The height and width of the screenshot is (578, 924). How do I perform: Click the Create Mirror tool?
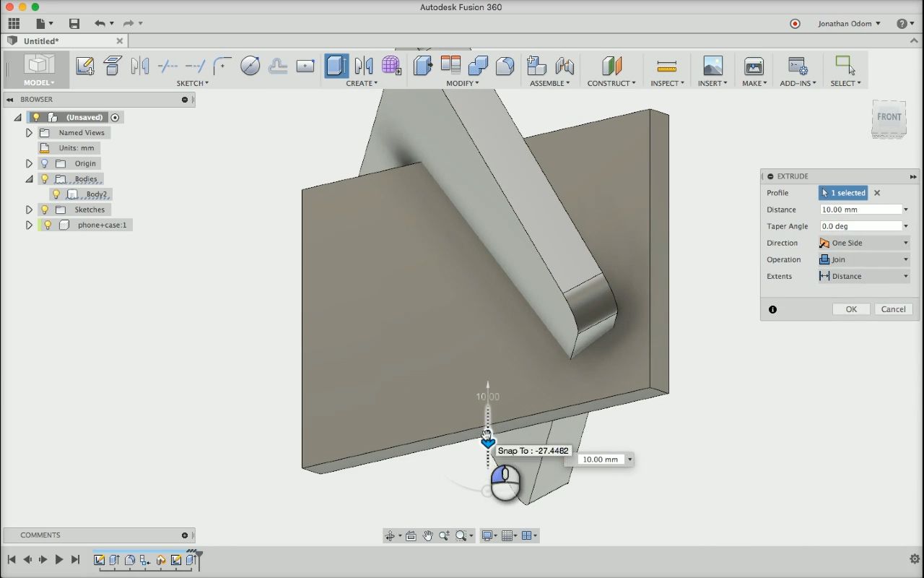[x=364, y=66]
